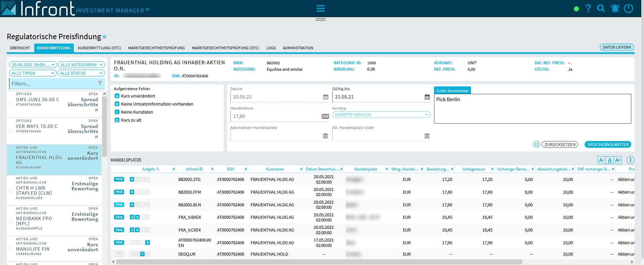Click error badge A for Kurs unverändert

coord(117,96)
